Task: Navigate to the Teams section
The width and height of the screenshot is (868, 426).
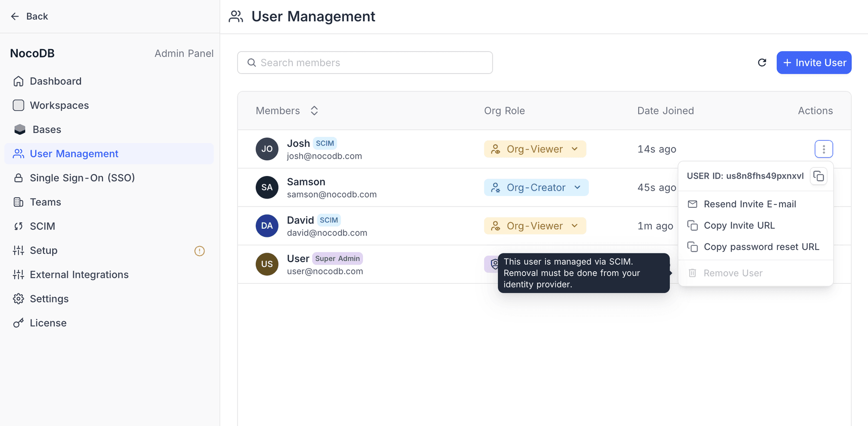Action: coord(45,202)
